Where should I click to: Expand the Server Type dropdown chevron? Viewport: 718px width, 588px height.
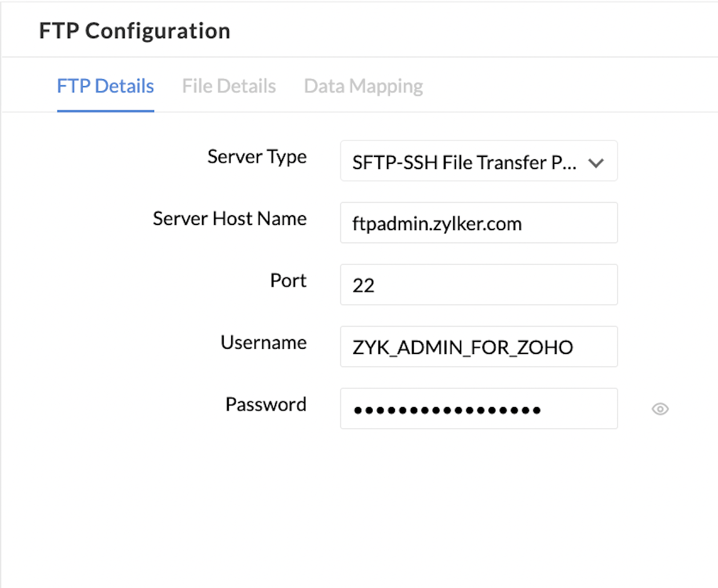click(x=596, y=163)
